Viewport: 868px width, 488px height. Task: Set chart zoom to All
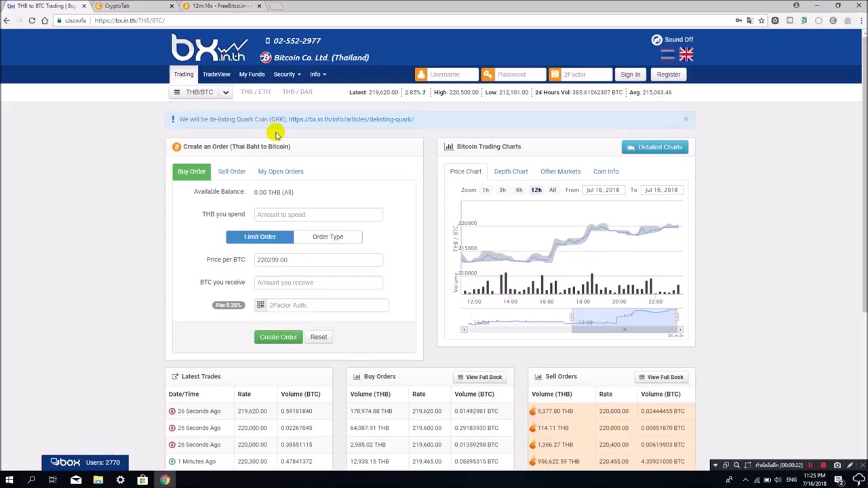pyautogui.click(x=553, y=190)
